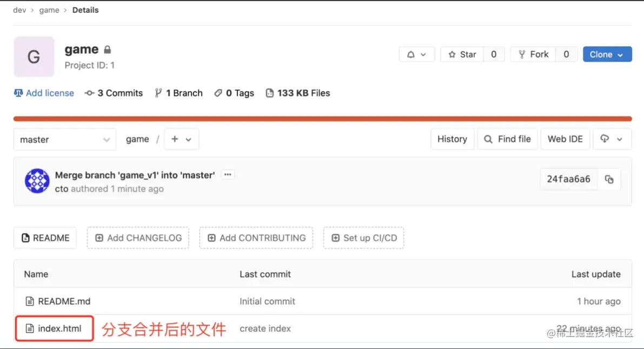Click Set up CI/CD
This screenshot has width=644, height=349.
pos(363,238)
